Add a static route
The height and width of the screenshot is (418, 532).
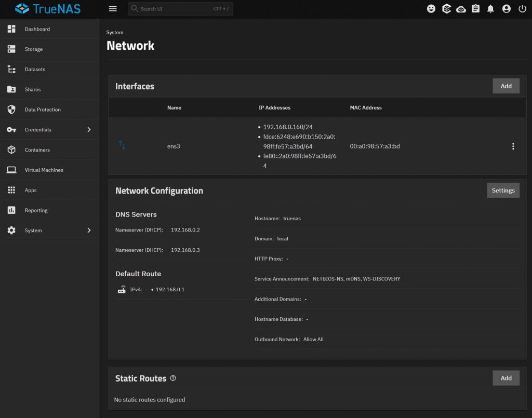point(506,378)
